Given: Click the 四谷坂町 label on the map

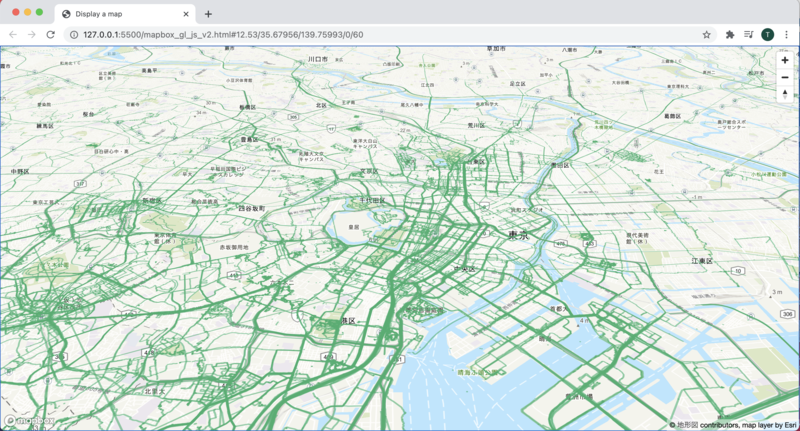Looking at the screenshot, I should (x=252, y=208).
